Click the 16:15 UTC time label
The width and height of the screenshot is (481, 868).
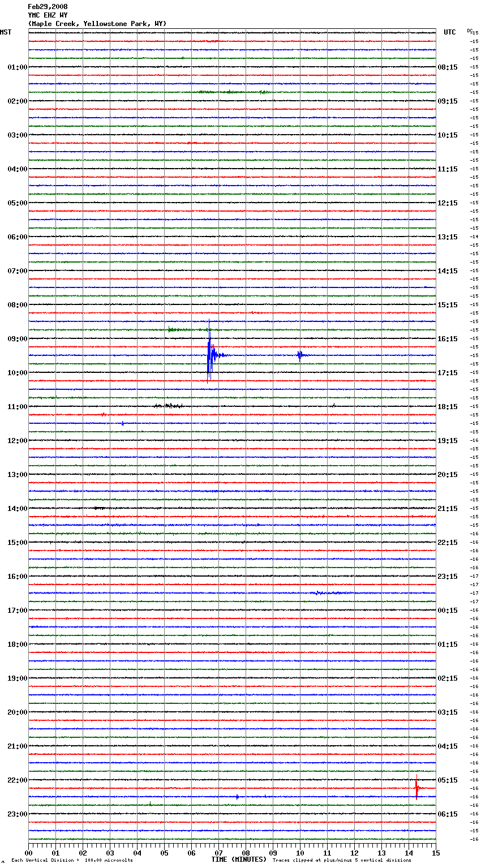pyautogui.click(x=448, y=339)
